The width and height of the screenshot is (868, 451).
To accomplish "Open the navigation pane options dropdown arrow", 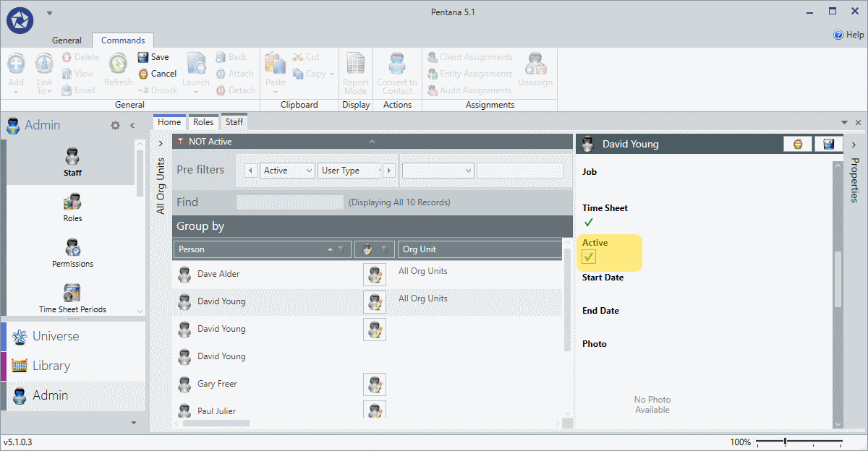I will click(133, 423).
